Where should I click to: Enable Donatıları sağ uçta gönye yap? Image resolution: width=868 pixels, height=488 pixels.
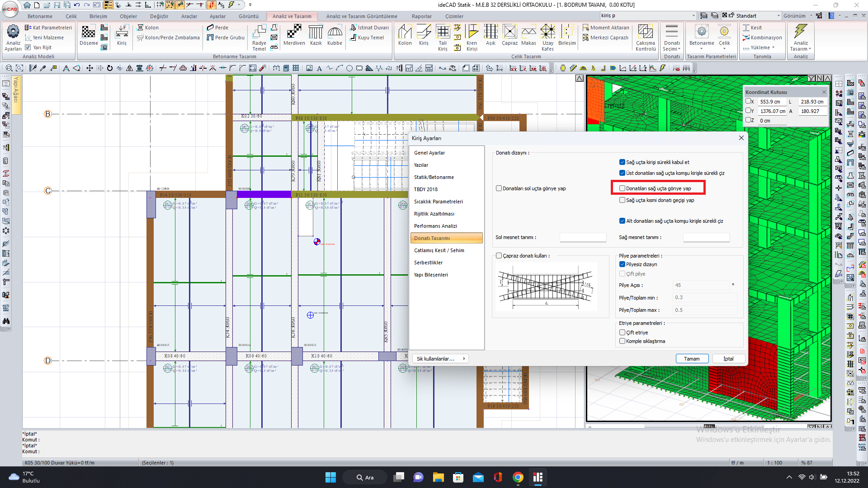pyautogui.click(x=623, y=188)
